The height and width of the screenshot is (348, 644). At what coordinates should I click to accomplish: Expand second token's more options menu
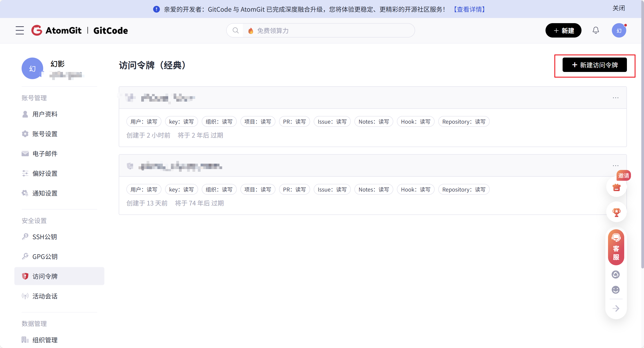pyautogui.click(x=615, y=166)
